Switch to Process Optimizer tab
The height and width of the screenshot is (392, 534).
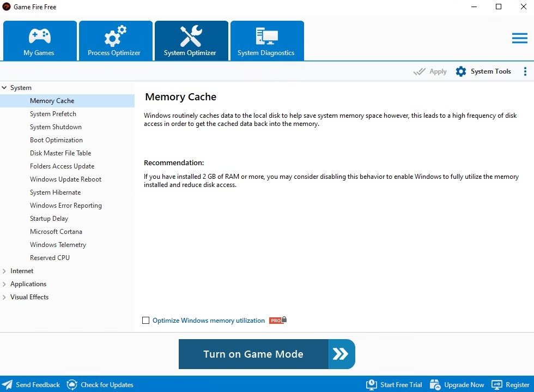(x=116, y=41)
